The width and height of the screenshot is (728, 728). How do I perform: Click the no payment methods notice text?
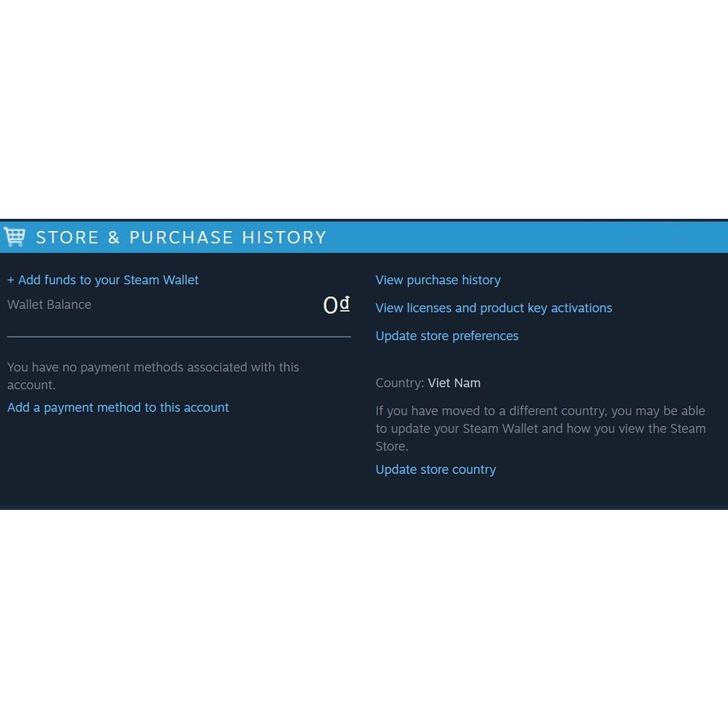coord(153,376)
